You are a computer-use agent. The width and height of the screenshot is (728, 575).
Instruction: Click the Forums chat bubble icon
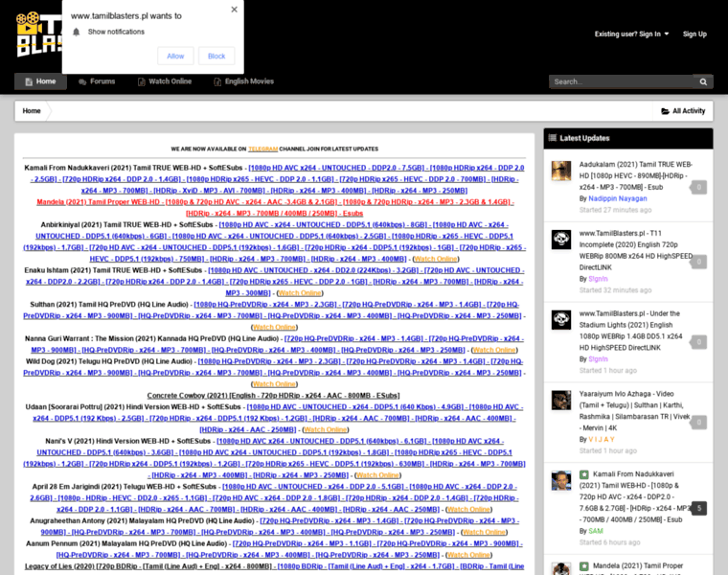tap(82, 81)
